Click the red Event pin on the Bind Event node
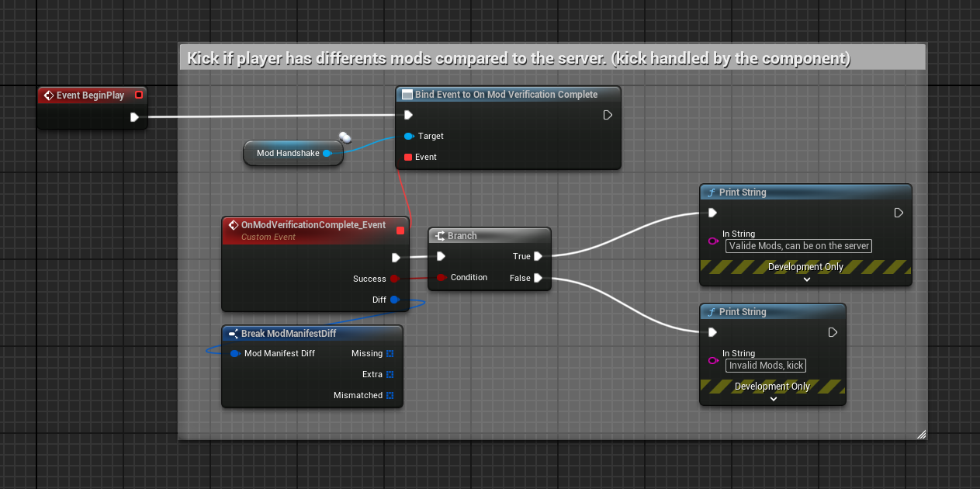The width and height of the screenshot is (980, 489). pyautogui.click(x=408, y=157)
